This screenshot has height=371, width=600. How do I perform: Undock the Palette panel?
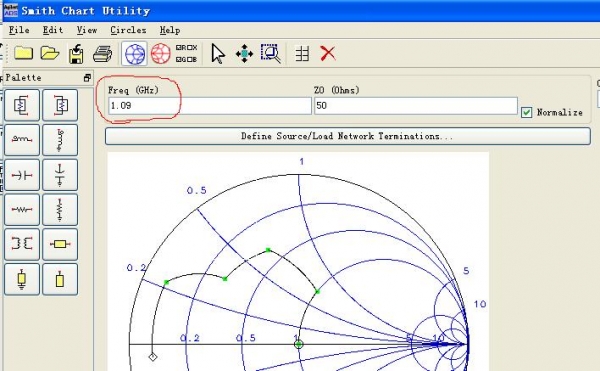[87, 78]
